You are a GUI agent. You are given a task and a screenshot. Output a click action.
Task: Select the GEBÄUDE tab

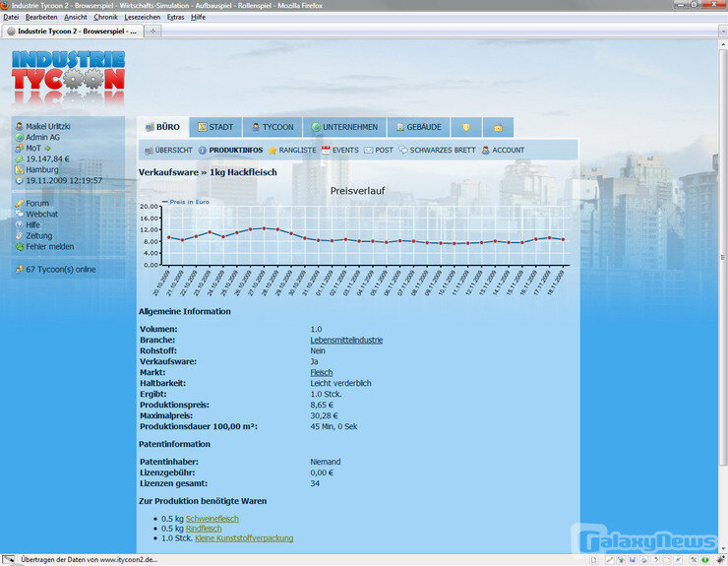[418, 127]
